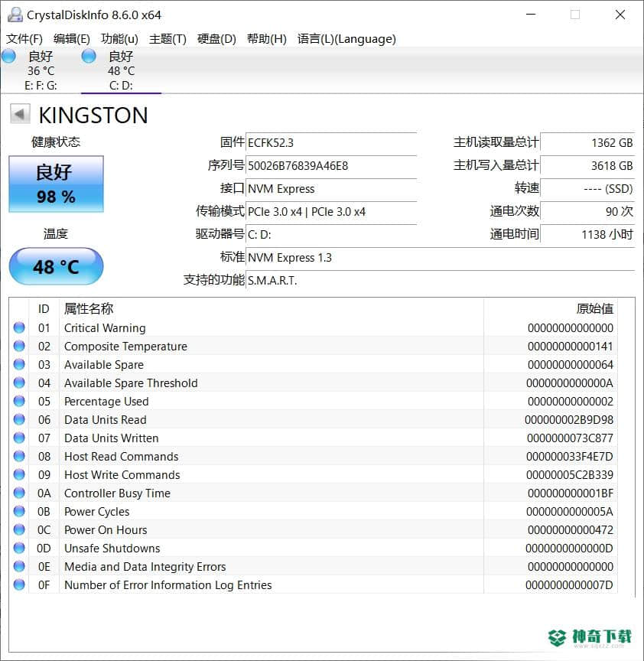
Task: Click the status orb for Power Cycles
Action: (x=19, y=511)
